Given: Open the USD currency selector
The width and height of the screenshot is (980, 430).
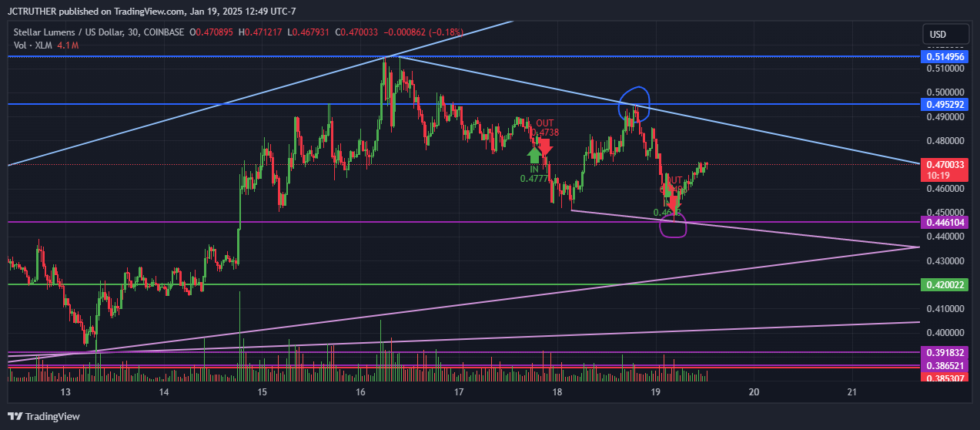Looking at the screenshot, I should [945, 35].
